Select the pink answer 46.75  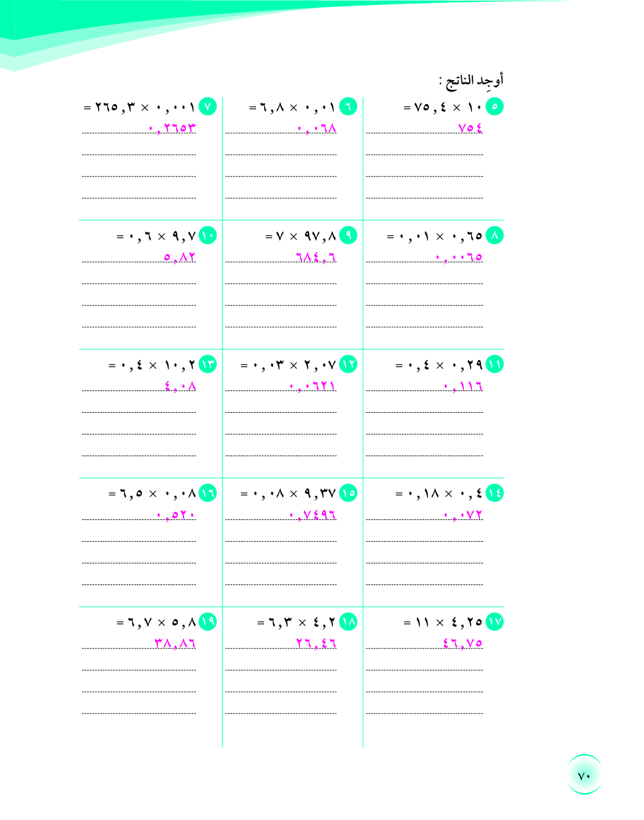click(x=462, y=643)
